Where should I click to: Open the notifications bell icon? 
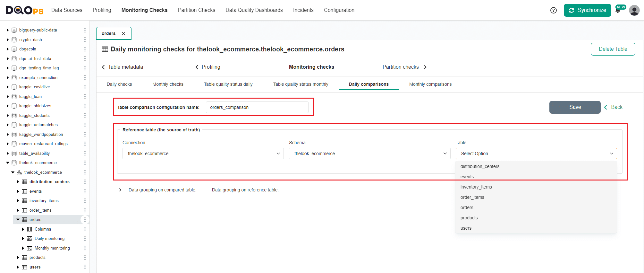[618, 11]
